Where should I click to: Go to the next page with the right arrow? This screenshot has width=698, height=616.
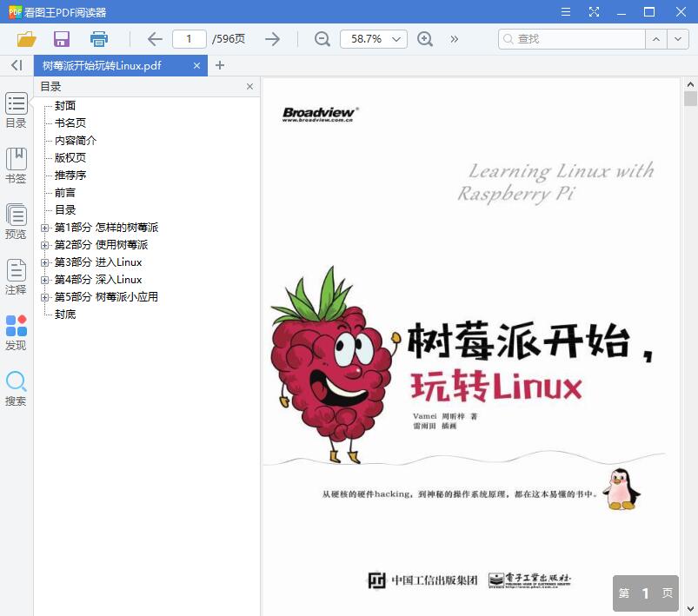pos(272,39)
